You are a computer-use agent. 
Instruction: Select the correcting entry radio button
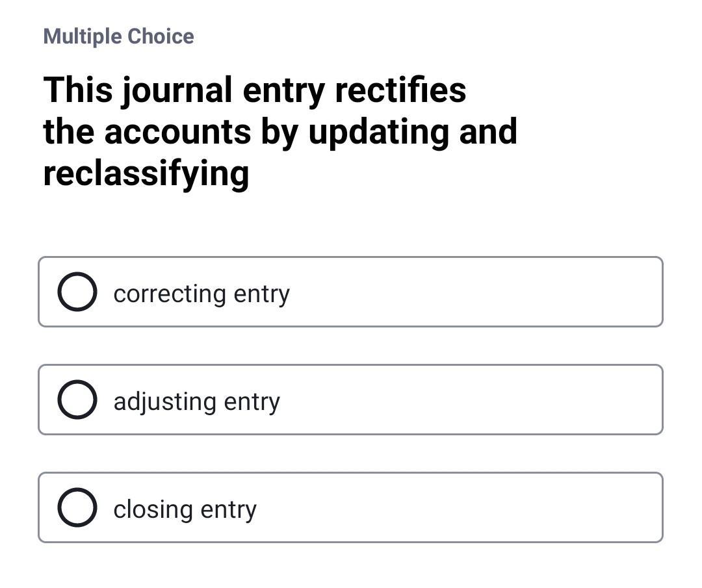coord(77,292)
